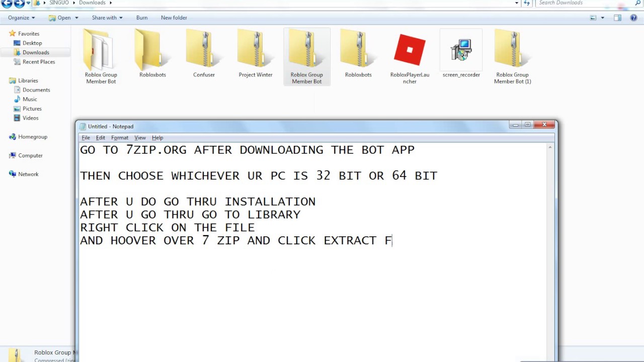Screen dimensions: 644x362
Task: Select Roblox Group Member Bot (1) zip
Action: click(512, 56)
